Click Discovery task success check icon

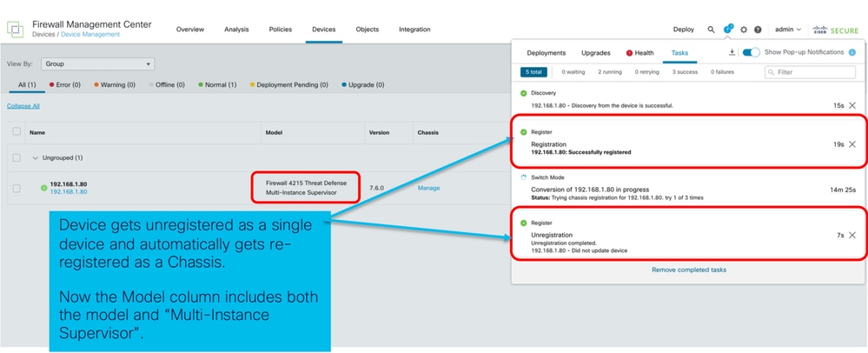point(524,93)
